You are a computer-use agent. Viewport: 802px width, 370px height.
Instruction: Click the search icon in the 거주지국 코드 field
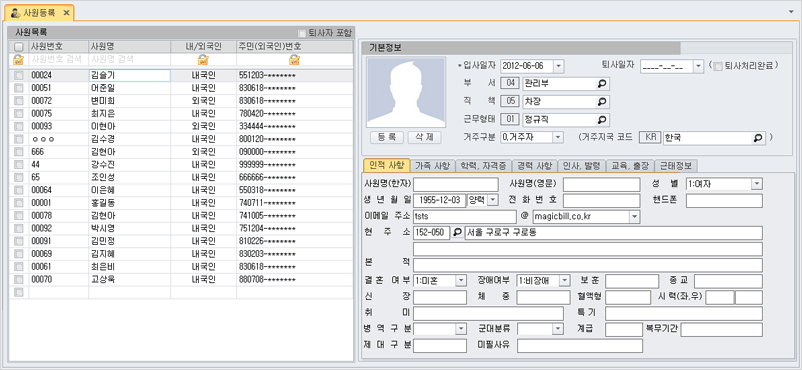[x=759, y=138]
